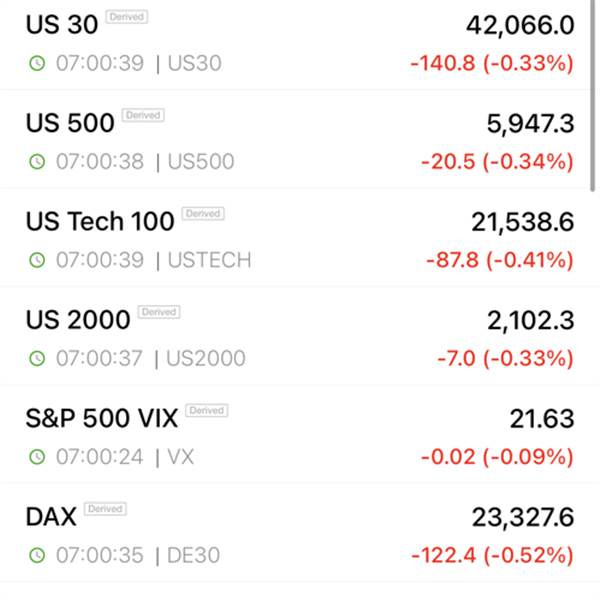The image size is (600, 600).
Task: Select S&P 500 VIX instrument name
Action: (x=102, y=418)
